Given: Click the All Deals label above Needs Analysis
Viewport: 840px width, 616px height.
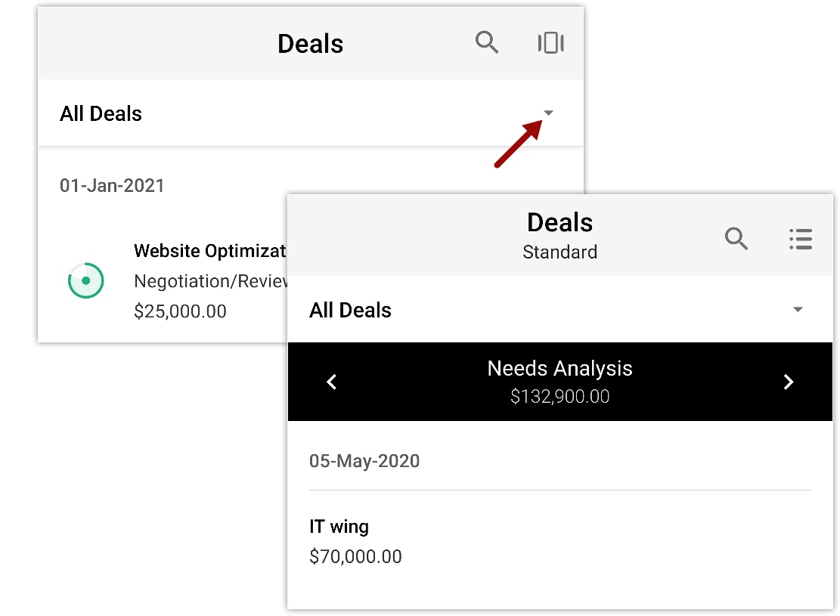Looking at the screenshot, I should click(x=350, y=311).
